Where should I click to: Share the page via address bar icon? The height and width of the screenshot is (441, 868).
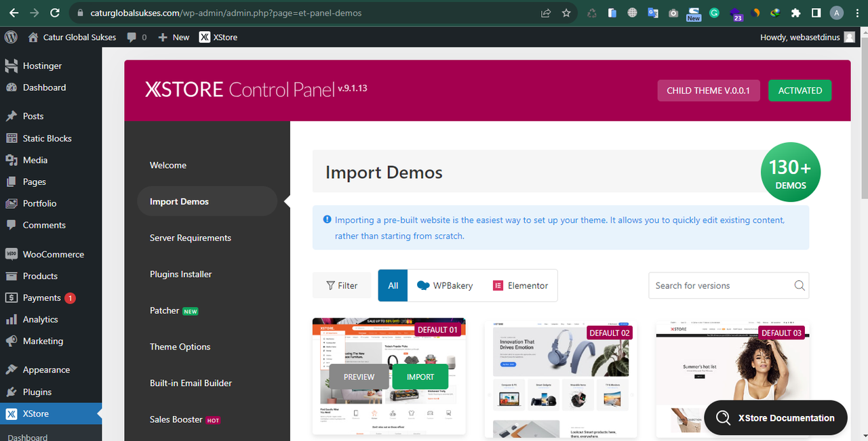click(546, 13)
